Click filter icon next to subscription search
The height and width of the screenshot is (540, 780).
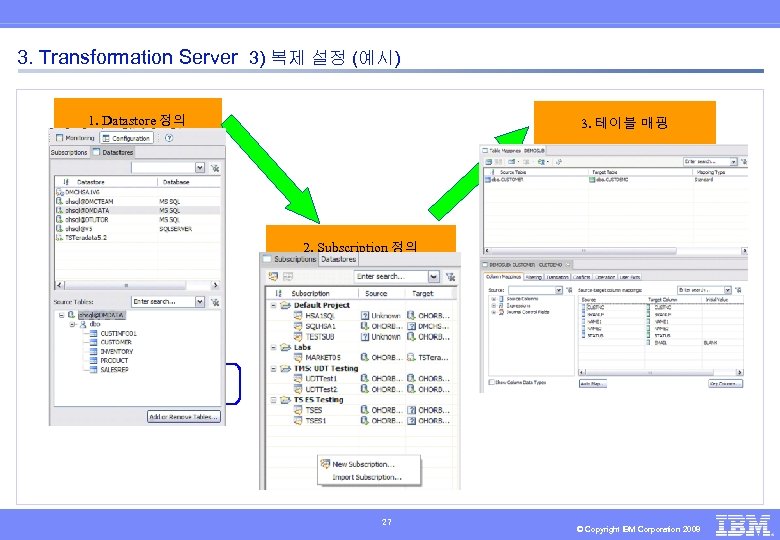(x=450, y=277)
